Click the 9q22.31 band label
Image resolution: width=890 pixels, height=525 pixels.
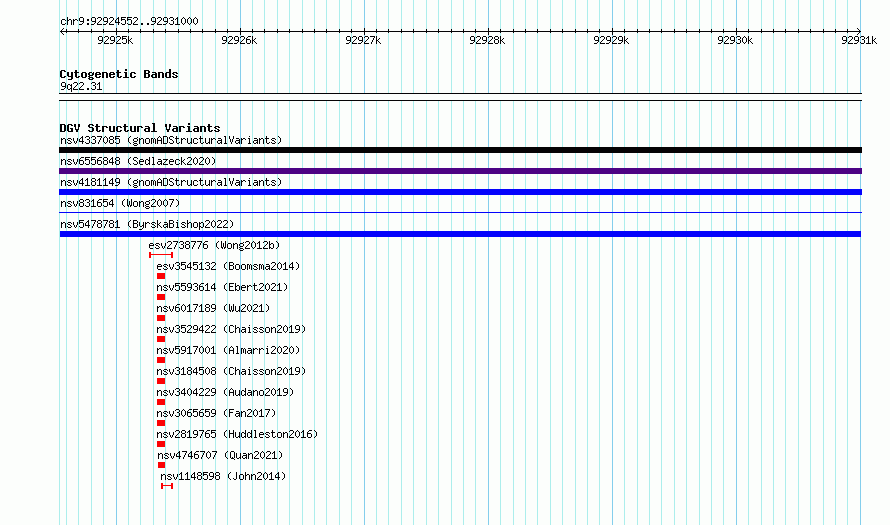[x=81, y=86]
